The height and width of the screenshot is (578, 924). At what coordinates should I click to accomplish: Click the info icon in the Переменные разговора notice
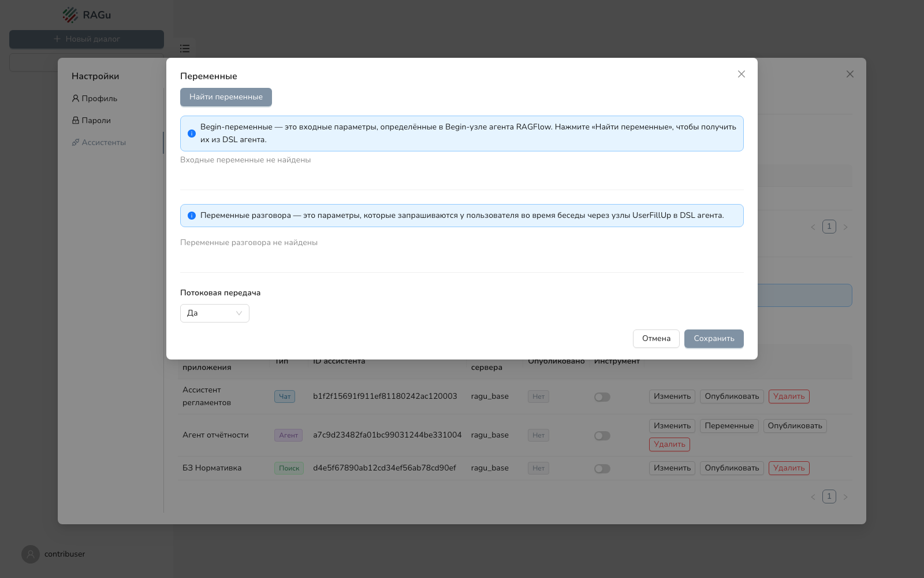tap(192, 216)
